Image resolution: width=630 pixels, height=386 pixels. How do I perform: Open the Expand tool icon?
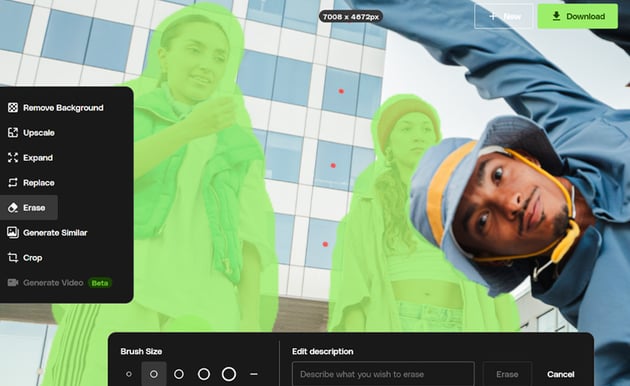(x=13, y=157)
